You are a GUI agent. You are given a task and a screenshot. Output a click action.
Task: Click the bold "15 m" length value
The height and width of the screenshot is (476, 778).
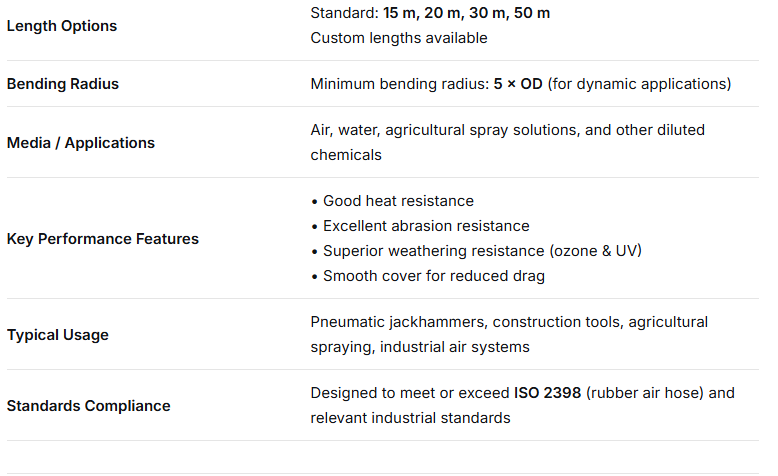404,13
